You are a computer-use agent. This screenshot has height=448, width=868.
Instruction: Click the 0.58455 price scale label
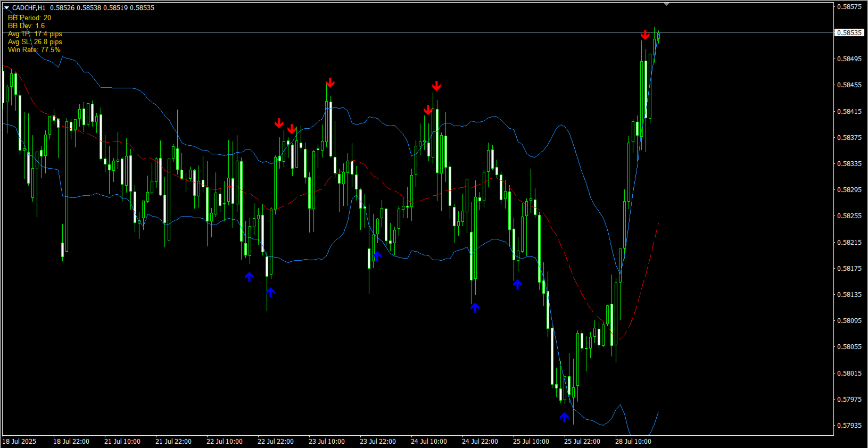(x=849, y=85)
